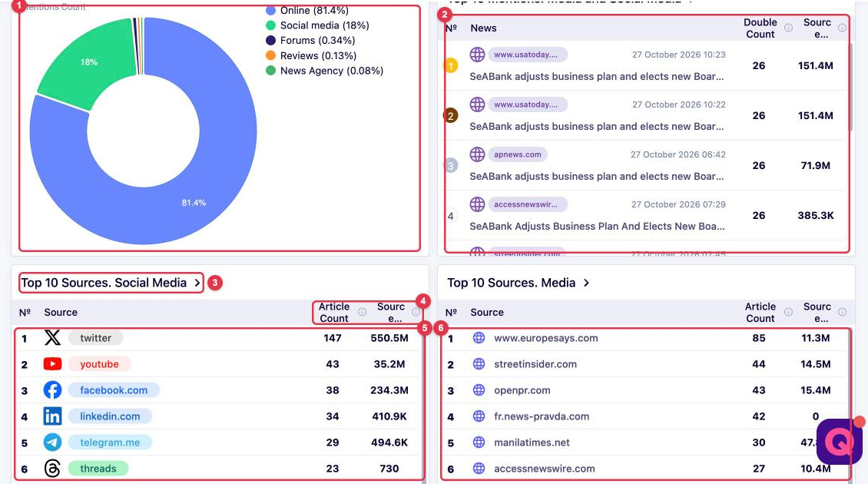Click the Threads logo icon
This screenshot has height=484, width=868.
pos(52,468)
